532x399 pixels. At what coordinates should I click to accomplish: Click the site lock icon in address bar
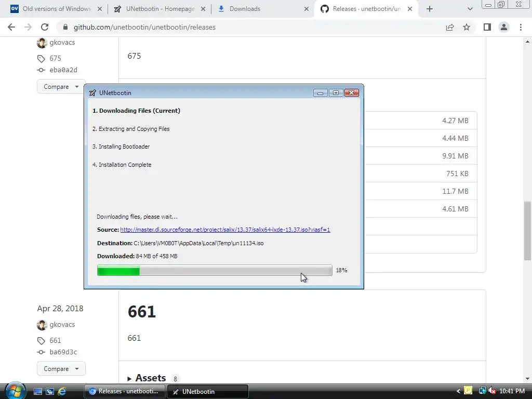(65, 27)
